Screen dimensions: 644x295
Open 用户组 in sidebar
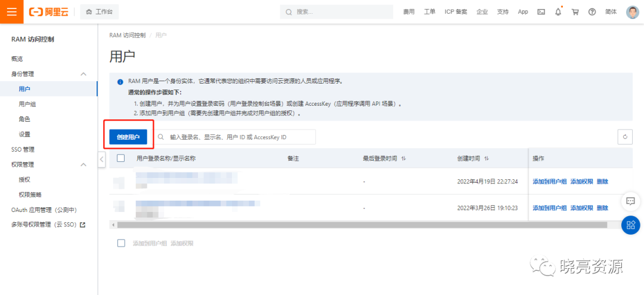coord(27,104)
